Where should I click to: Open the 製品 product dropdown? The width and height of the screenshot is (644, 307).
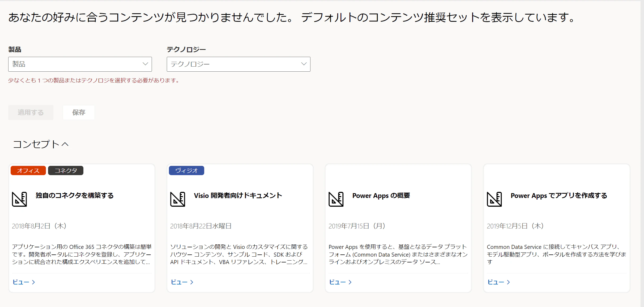click(x=80, y=64)
